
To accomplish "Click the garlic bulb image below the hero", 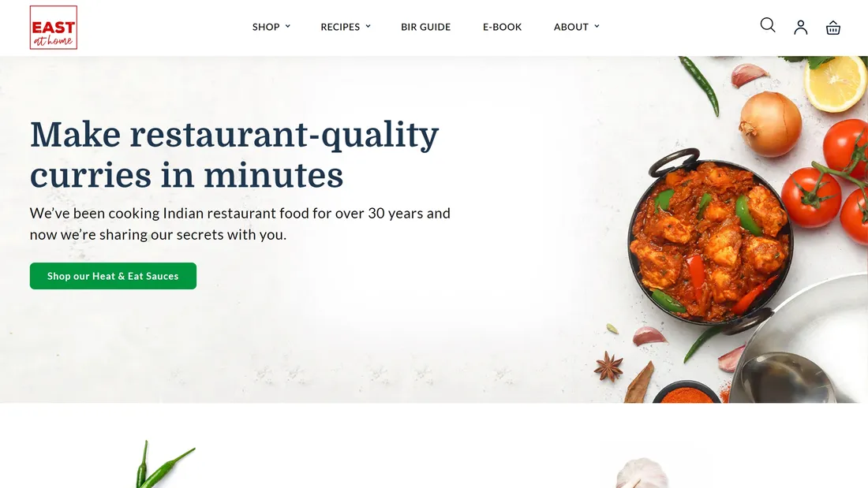I will pyautogui.click(x=642, y=473).
